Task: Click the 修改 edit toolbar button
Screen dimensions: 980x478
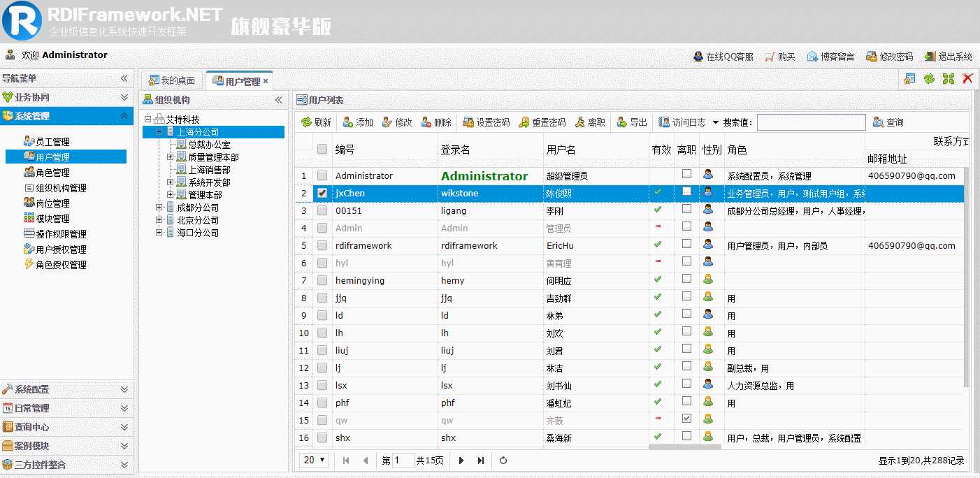Action: click(x=397, y=122)
